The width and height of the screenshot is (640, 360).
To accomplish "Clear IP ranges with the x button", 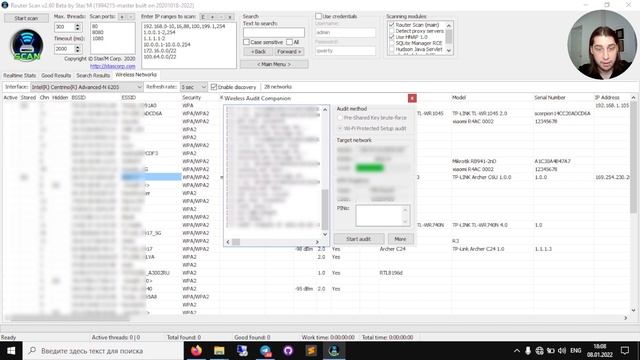I will 230,17.
